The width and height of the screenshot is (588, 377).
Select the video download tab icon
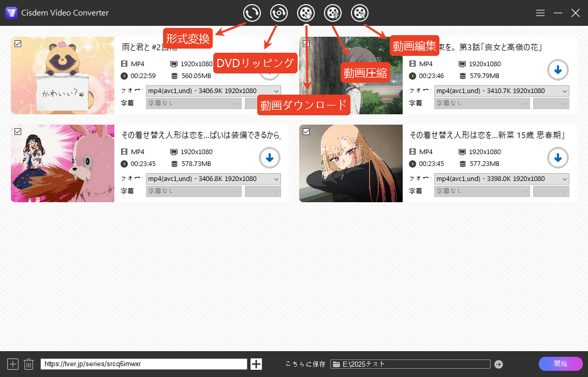point(306,13)
